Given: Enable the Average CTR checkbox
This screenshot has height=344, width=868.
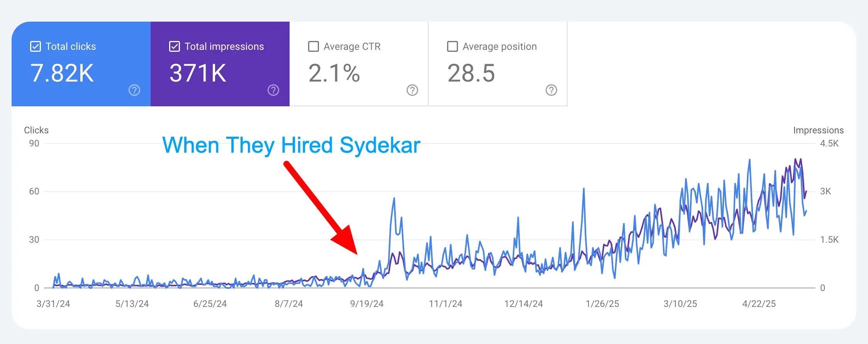Looking at the screenshot, I should point(314,47).
